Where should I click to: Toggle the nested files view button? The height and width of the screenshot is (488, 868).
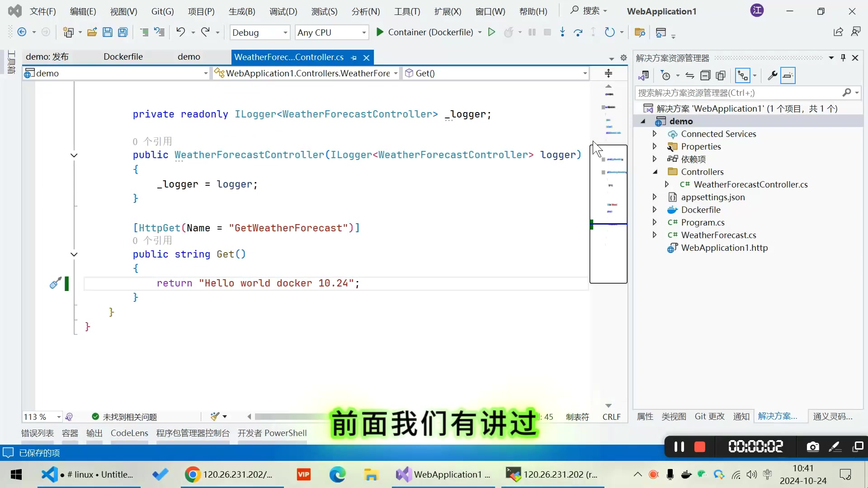(x=743, y=75)
